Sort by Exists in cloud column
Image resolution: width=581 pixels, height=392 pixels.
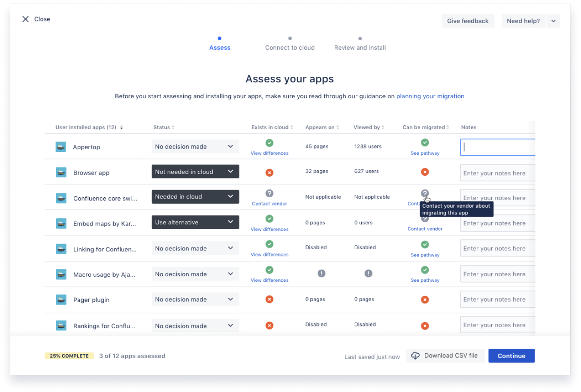pyautogui.click(x=272, y=127)
